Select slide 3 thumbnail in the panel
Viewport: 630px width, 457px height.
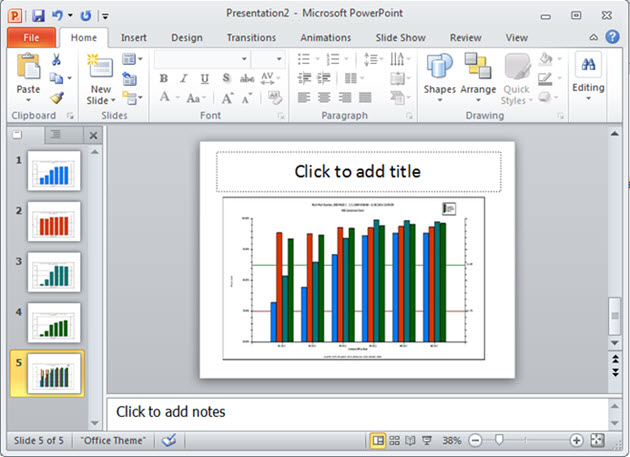click(x=55, y=270)
